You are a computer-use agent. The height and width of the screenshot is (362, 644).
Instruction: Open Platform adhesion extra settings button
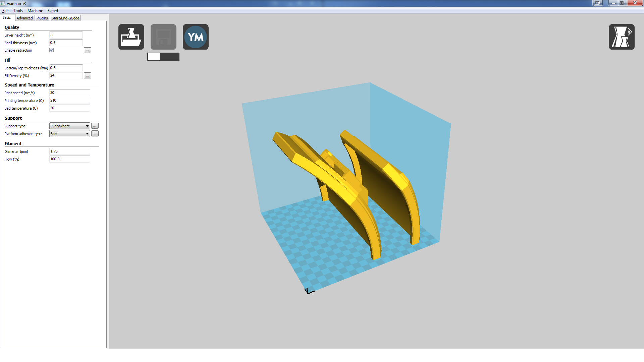pyautogui.click(x=95, y=134)
